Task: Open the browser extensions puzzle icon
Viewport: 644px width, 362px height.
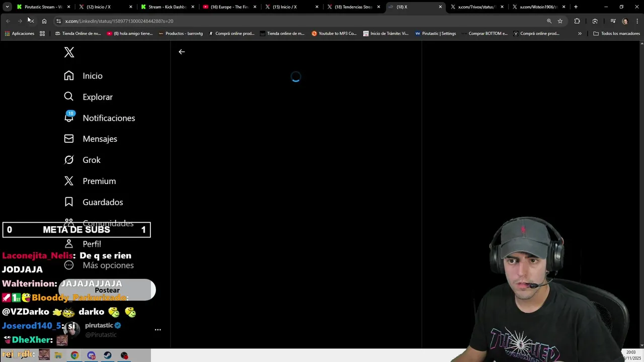Action: (577, 21)
